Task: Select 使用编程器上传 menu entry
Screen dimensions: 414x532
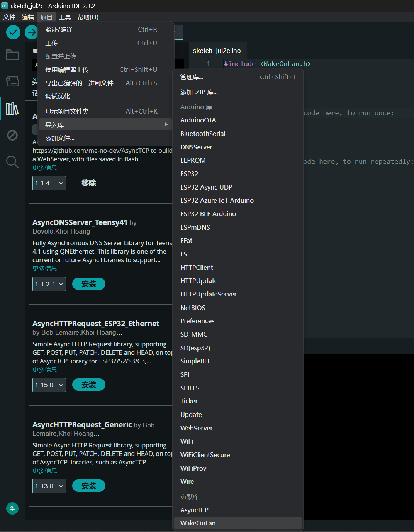Action: pos(105,70)
